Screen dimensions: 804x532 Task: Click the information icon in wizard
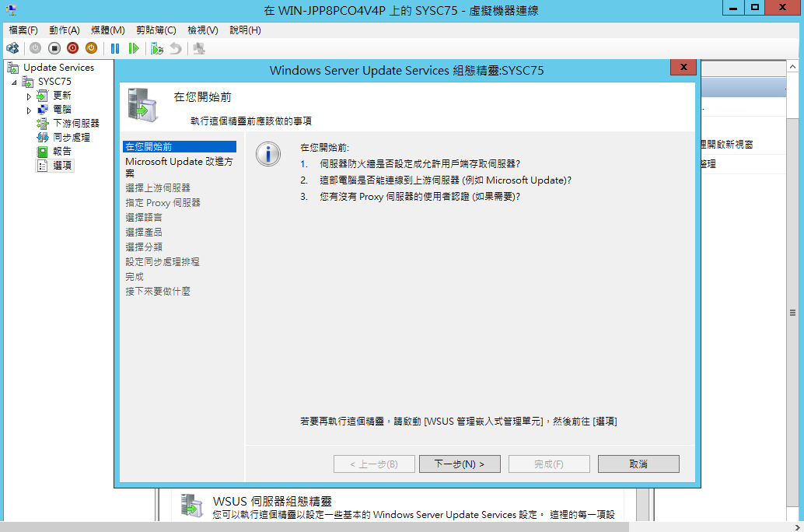tap(268, 155)
